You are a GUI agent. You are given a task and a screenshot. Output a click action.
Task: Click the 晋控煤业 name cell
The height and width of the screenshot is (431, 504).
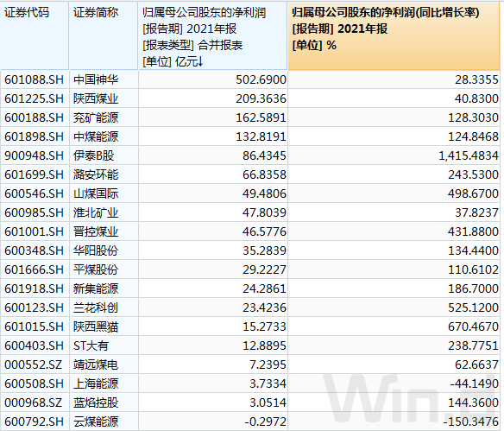click(x=96, y=231)
